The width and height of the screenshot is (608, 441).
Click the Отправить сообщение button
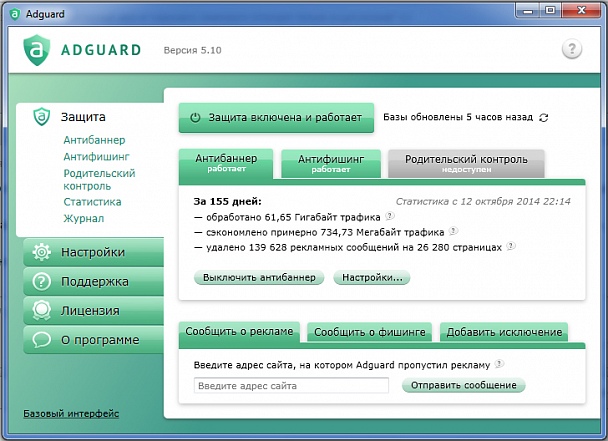[464, 385]
